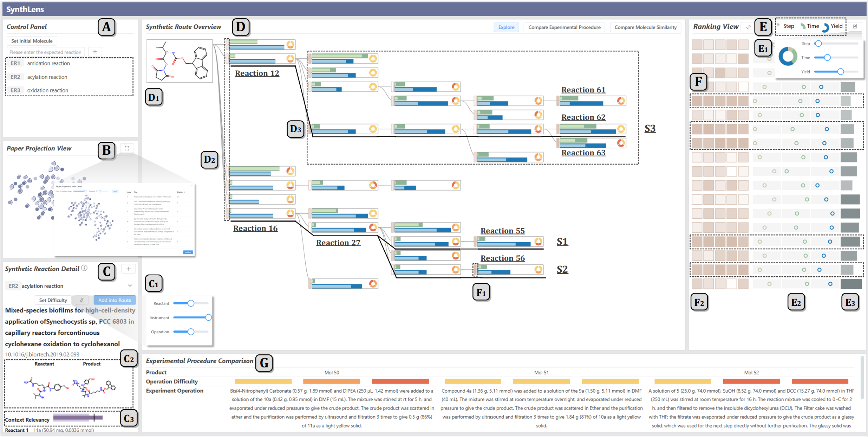868x437 pixels.
Task: Adjust the Yield weight slider handle
Action: coord(840,72)
